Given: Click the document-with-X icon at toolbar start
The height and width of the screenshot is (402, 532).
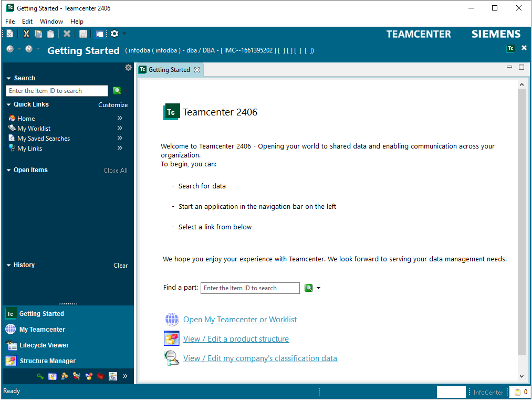Looking at the screenshot, I should 10,34.
